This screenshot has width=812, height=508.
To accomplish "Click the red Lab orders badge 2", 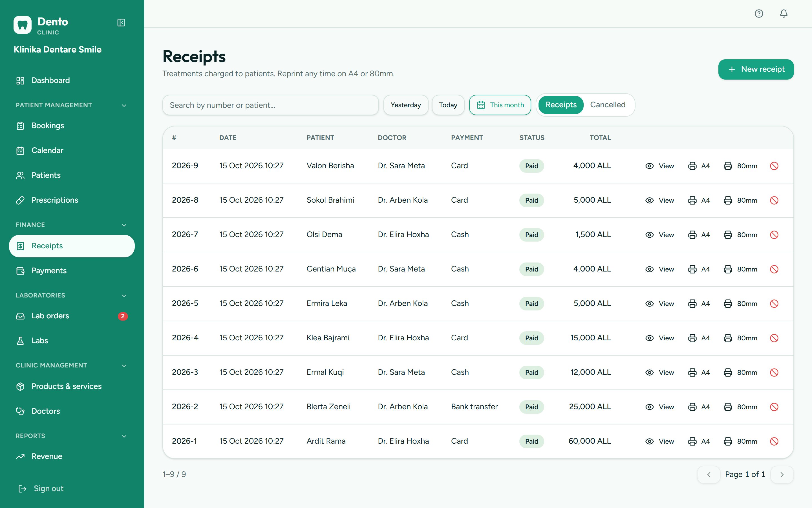I will click(x=123, y=316).
